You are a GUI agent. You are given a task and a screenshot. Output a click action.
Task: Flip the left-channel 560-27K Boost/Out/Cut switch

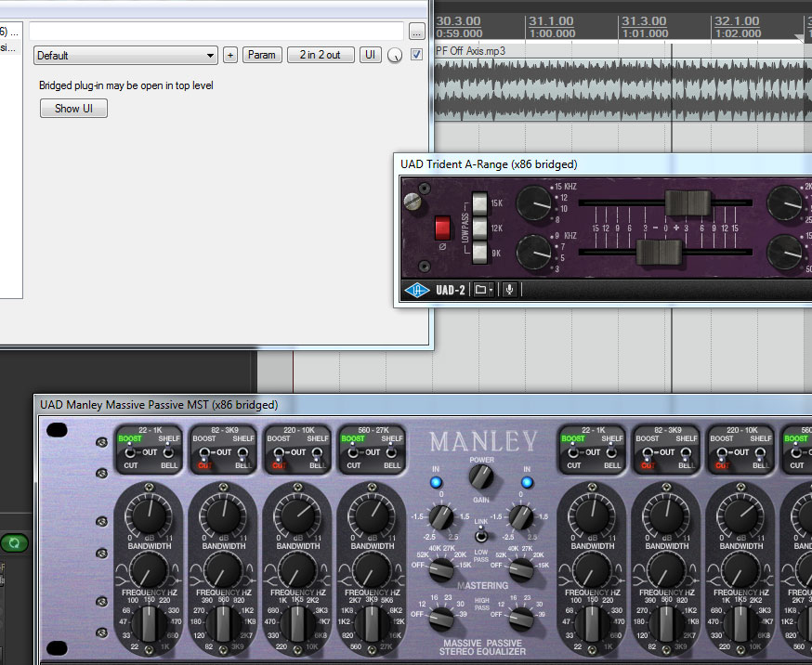(x=353, y=452)
